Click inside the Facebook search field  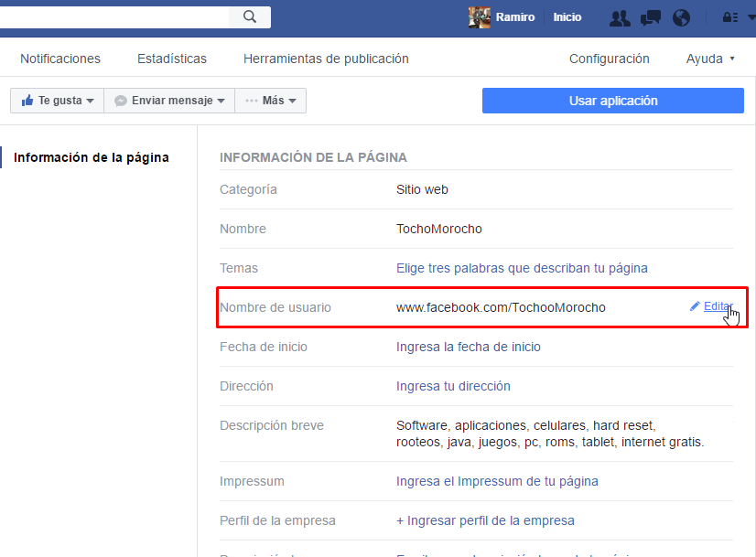113,16
